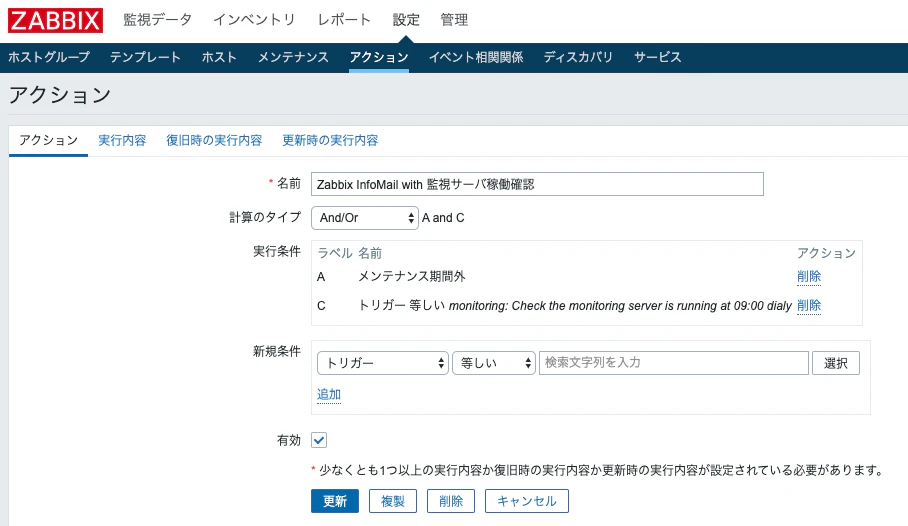Image resolution: width=908 pixels, height=526 pixels.
Task: Go to ディスカバリ submenu
Action: 578,57
